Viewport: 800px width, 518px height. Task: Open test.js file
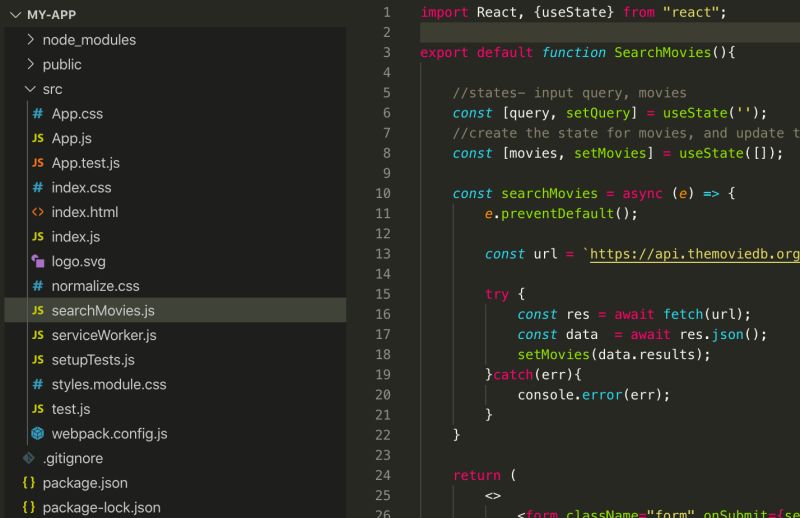[71, 409]
